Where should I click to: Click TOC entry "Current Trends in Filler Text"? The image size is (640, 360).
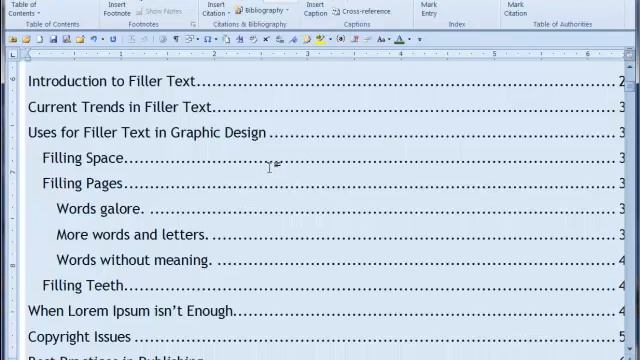[x=325, y=107]
